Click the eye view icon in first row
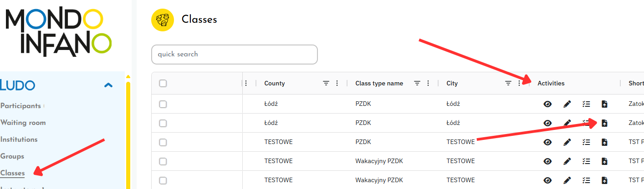The image size is (644, 189). (547, 104)
